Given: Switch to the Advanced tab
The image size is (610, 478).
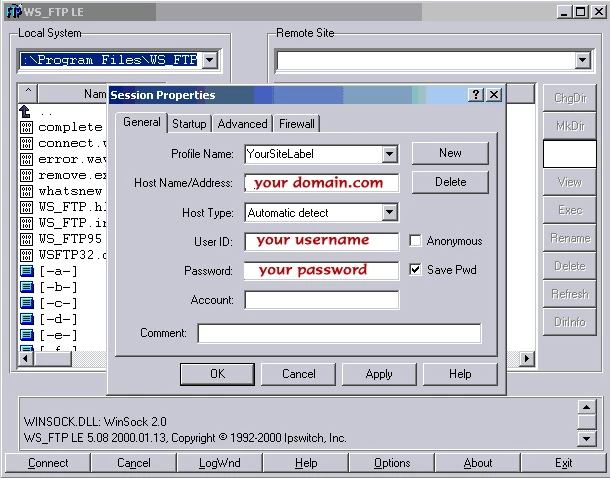Looking at the screenshot, I should pyautogui.click(x=242, y=124).
